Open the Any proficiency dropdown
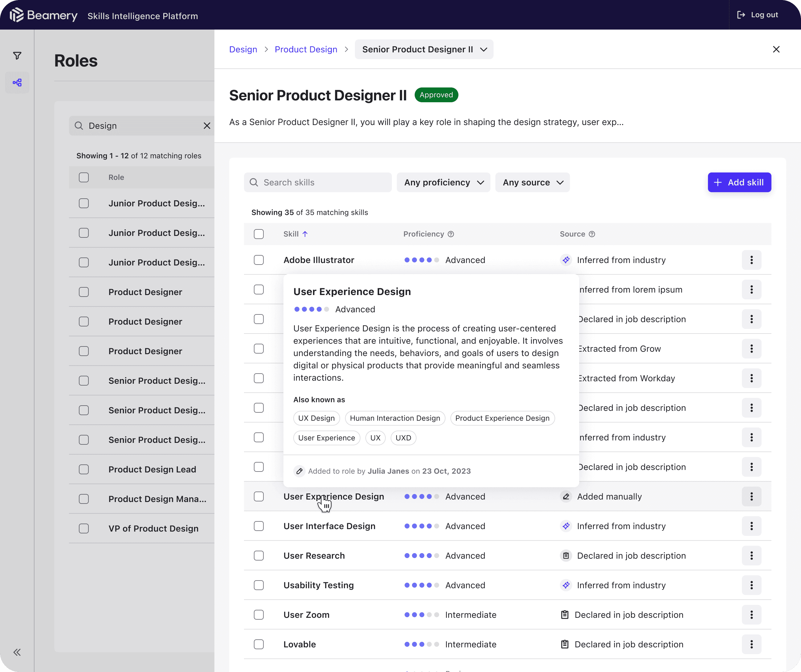 coord(443,182)
